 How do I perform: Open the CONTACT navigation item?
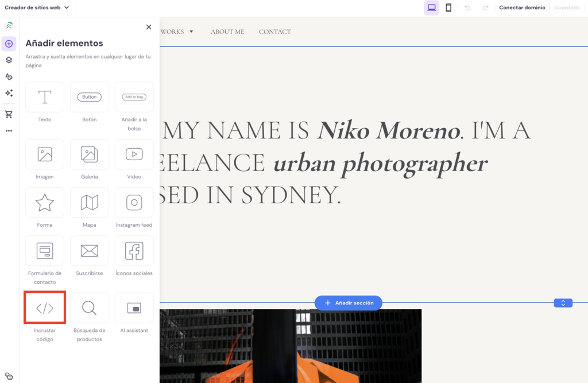tap(274, 32)
